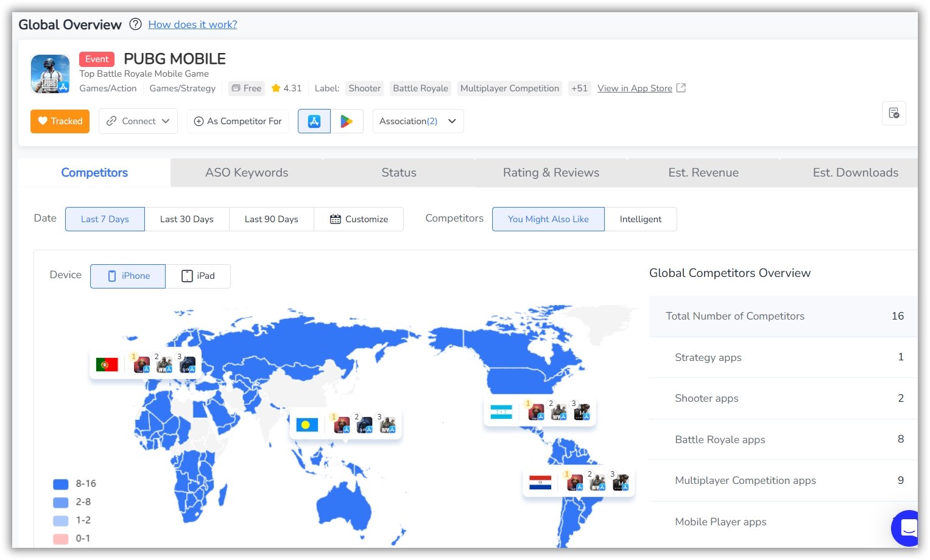930x560 pixels.
Task: Select the Google Play platform icon
Action: pyautogui.click(x=347, y=121)
